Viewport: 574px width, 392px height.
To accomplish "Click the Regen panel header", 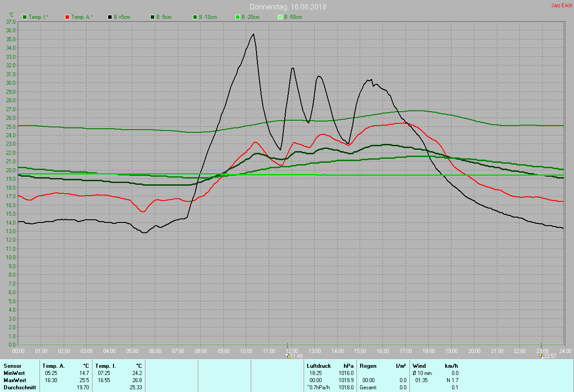I will [x=368, y=366].
